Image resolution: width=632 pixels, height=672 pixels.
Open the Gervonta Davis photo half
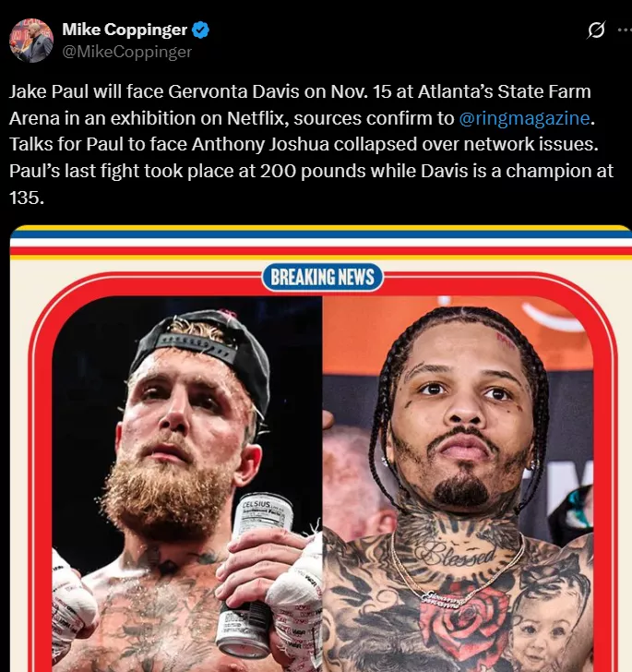(x=458, y=484)
